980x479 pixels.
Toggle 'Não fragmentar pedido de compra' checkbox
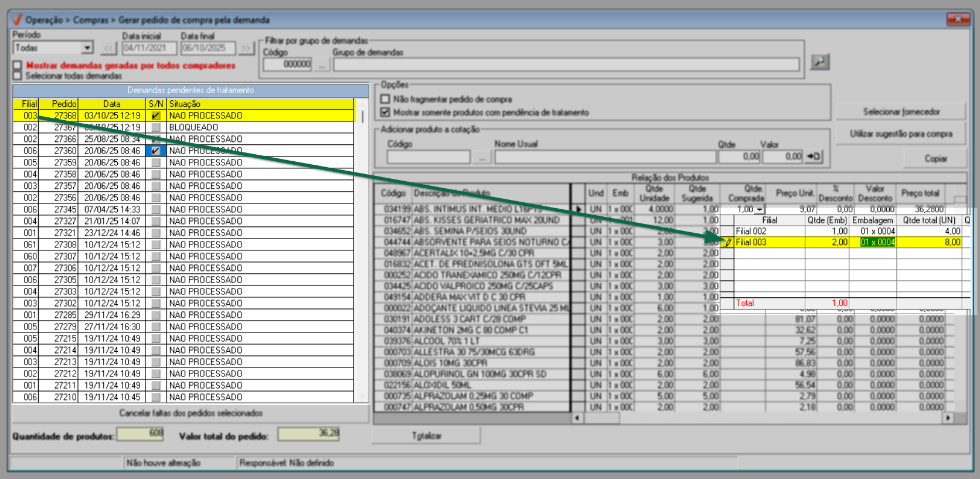[385, 99]
